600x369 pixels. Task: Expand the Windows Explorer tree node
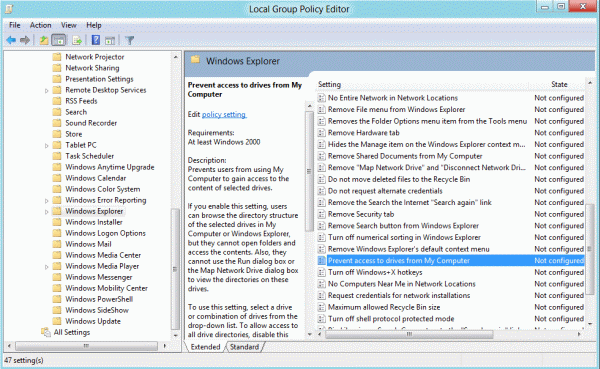tap(46, 212)
